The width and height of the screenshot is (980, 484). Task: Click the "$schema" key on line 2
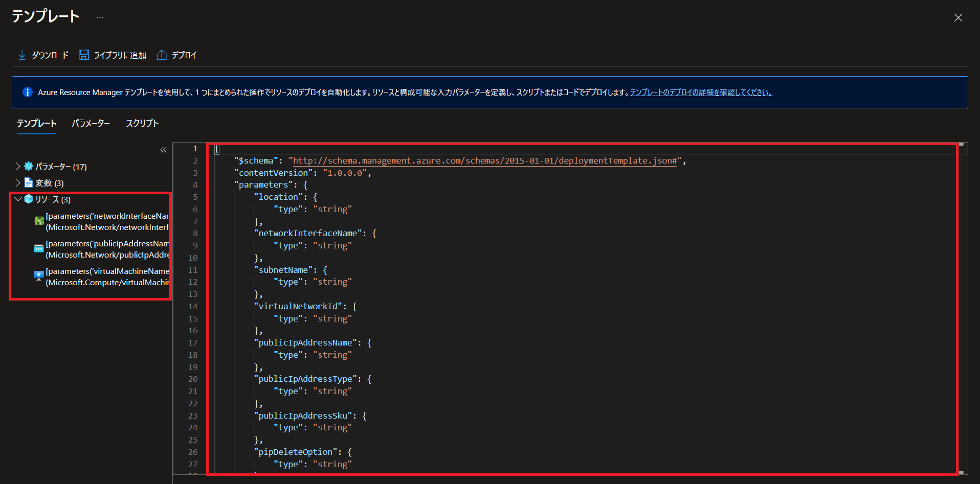tap(256, 160)
